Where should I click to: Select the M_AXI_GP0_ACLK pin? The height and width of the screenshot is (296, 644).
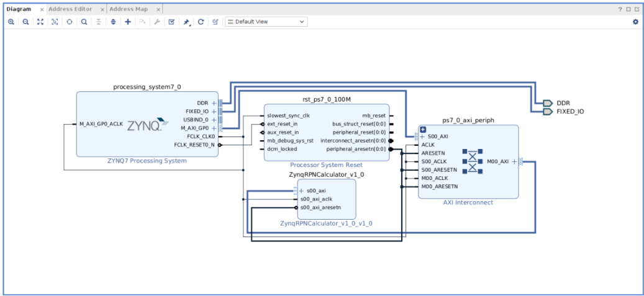(101, 124)
